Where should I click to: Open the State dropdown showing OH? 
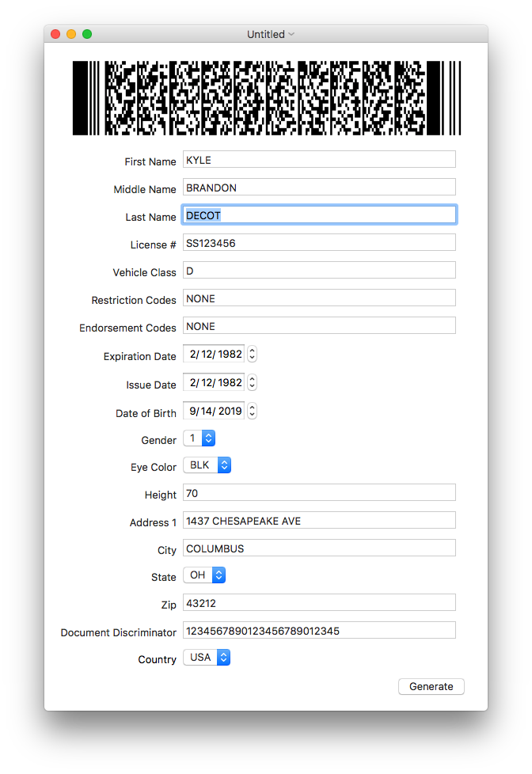pos(204,575)
